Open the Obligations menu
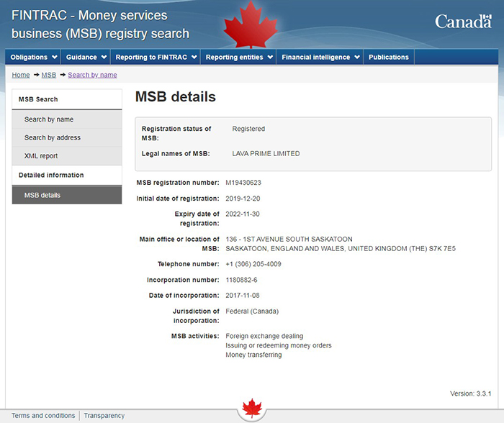 33,57
